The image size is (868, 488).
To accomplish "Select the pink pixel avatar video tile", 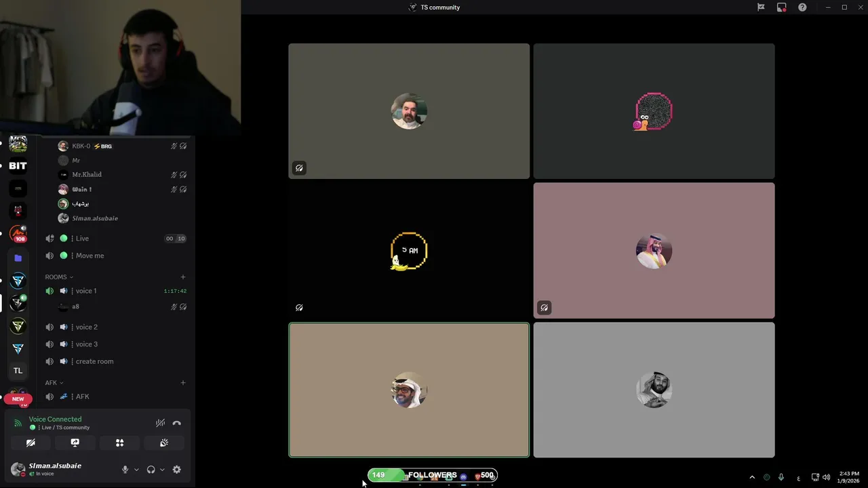I will pos(654,111).
